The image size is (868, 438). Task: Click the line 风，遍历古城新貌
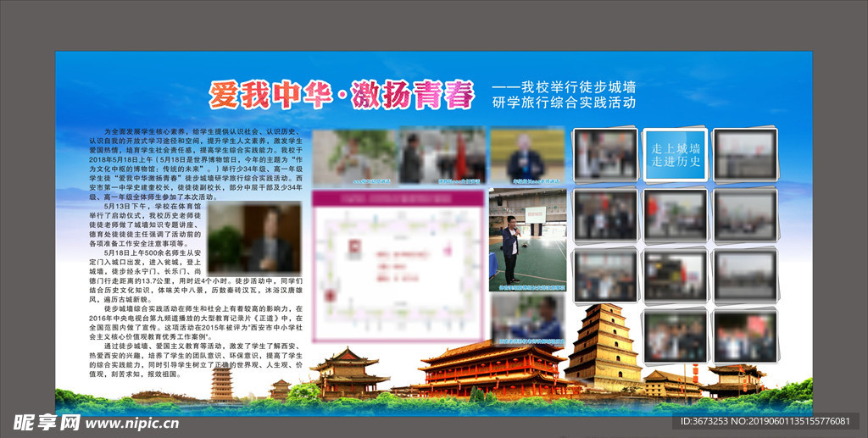coord(120,299)
